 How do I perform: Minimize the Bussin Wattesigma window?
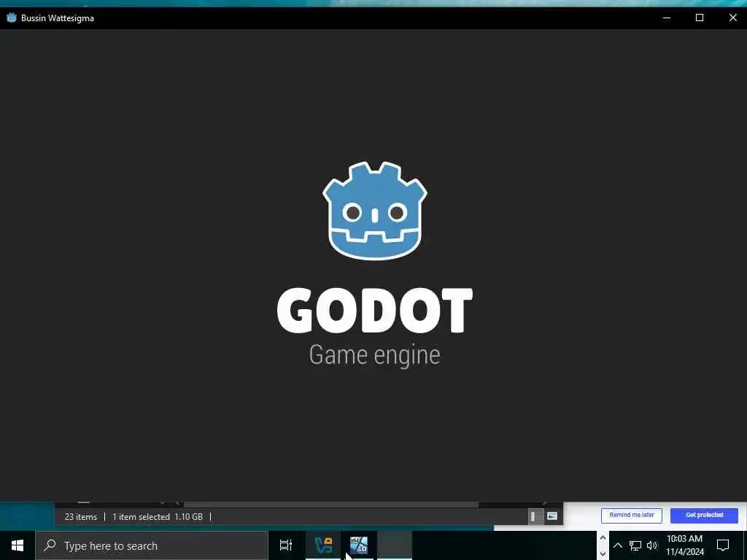pos(667,18)
